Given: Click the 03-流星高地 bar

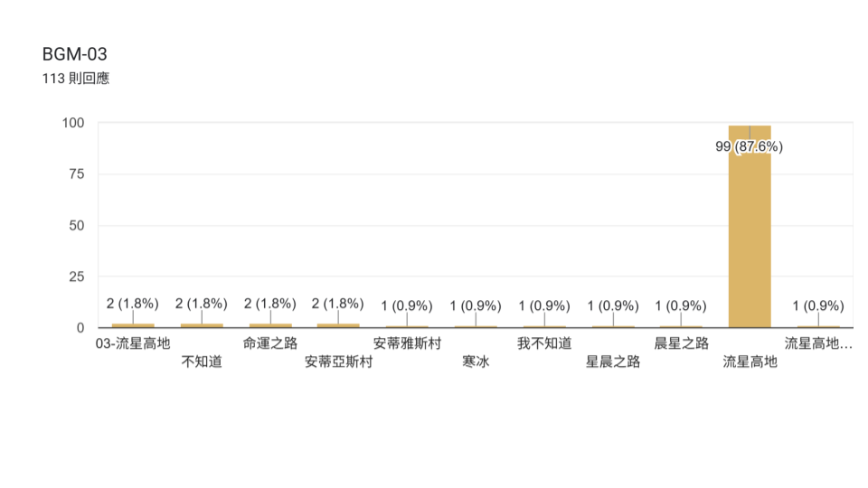Looking at the screenshot, I should (x=133, y=325).
